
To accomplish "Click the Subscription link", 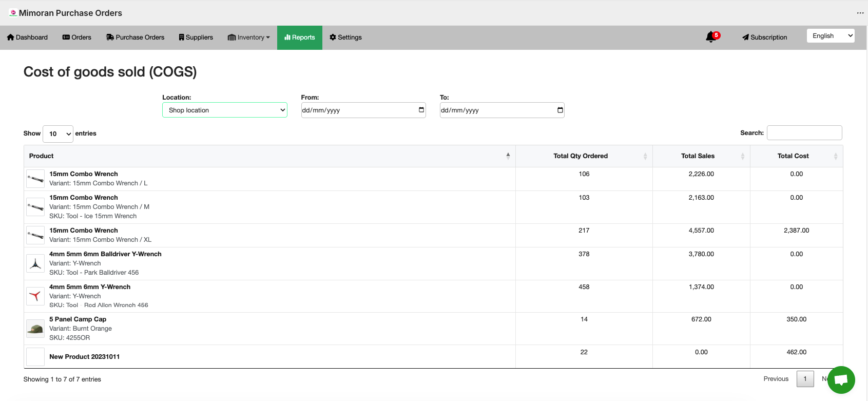I will point(764,37).
